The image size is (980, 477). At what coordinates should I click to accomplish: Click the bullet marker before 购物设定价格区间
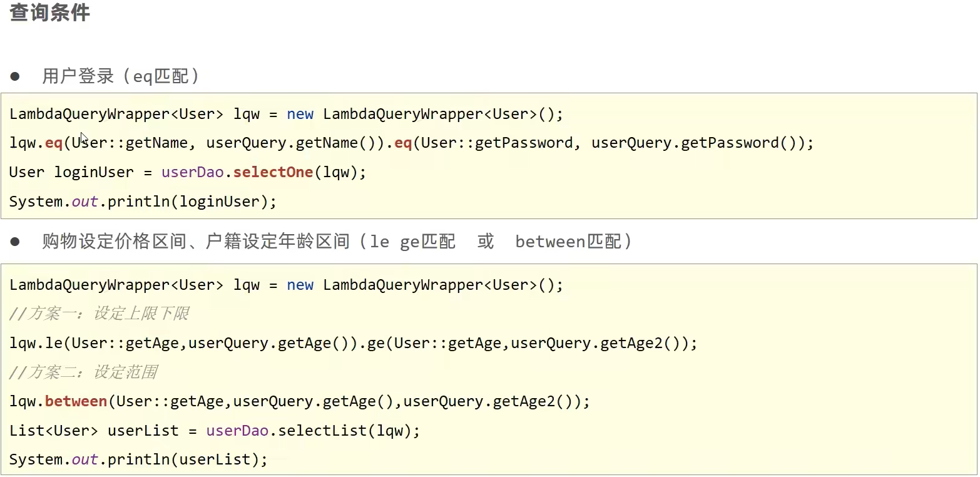click(x=15, y=241)
